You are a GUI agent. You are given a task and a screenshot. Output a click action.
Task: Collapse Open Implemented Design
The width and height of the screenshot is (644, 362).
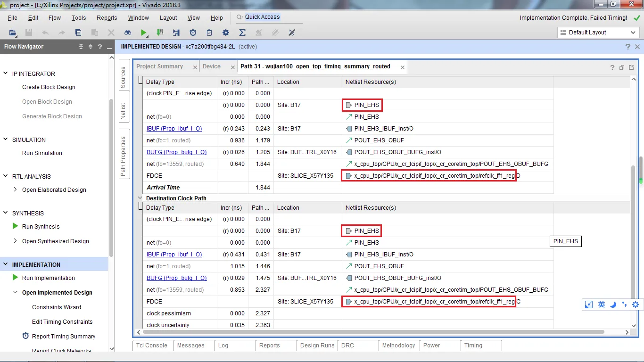tap(16, 292)
